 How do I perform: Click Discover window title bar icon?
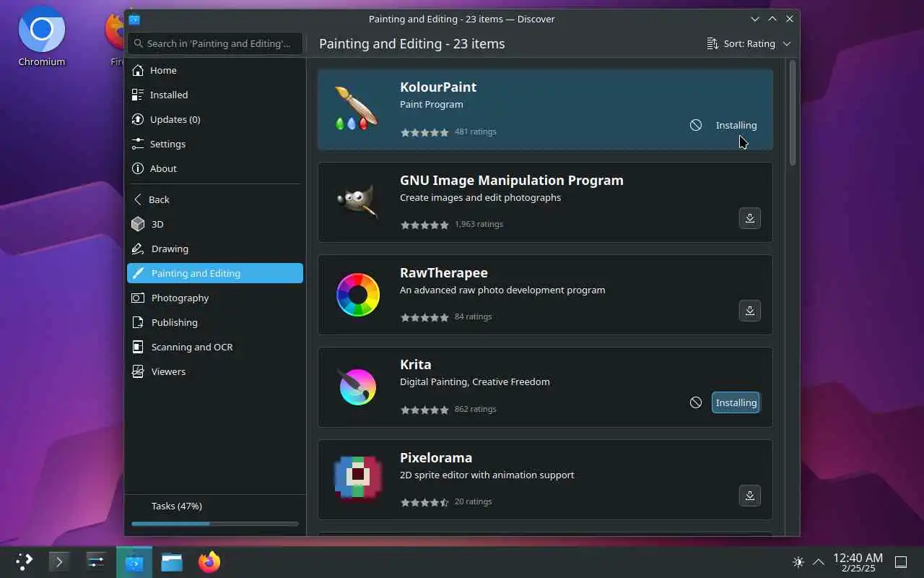(134, 20)
